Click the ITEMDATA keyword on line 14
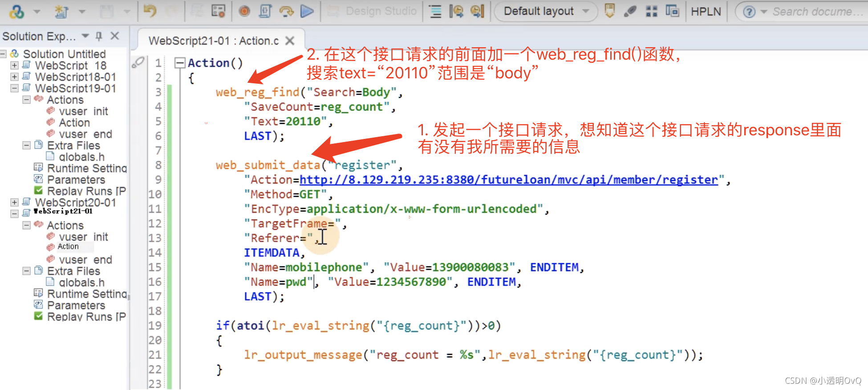The width and height of the screenshot is (868, 390). (272, 253)
